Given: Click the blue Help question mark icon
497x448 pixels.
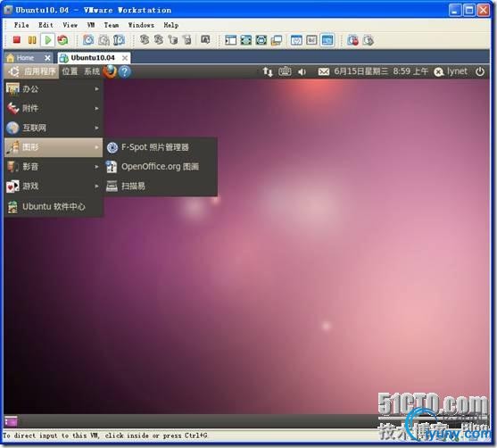Looking at the screenshot, I should click(125, 71).
